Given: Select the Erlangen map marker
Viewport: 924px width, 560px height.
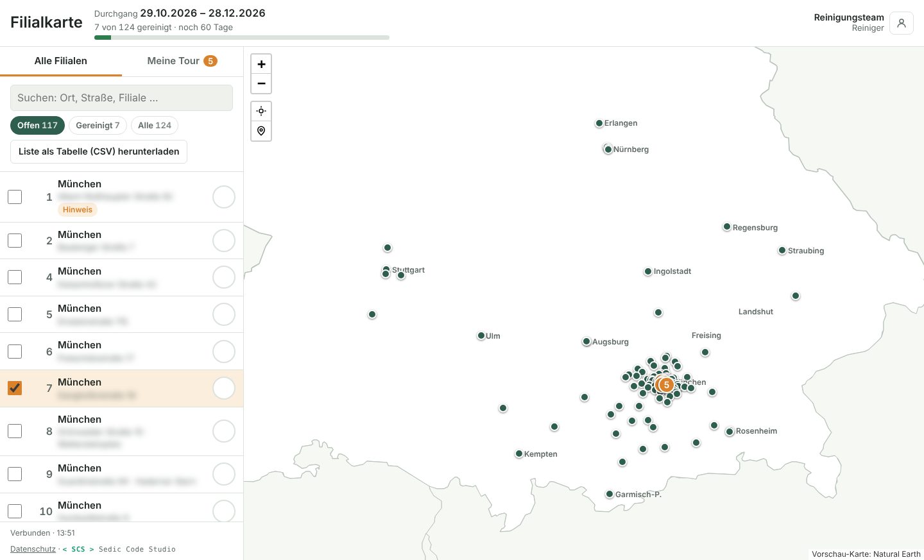Looking at the screenshot, I should click(x=599, y=123).
